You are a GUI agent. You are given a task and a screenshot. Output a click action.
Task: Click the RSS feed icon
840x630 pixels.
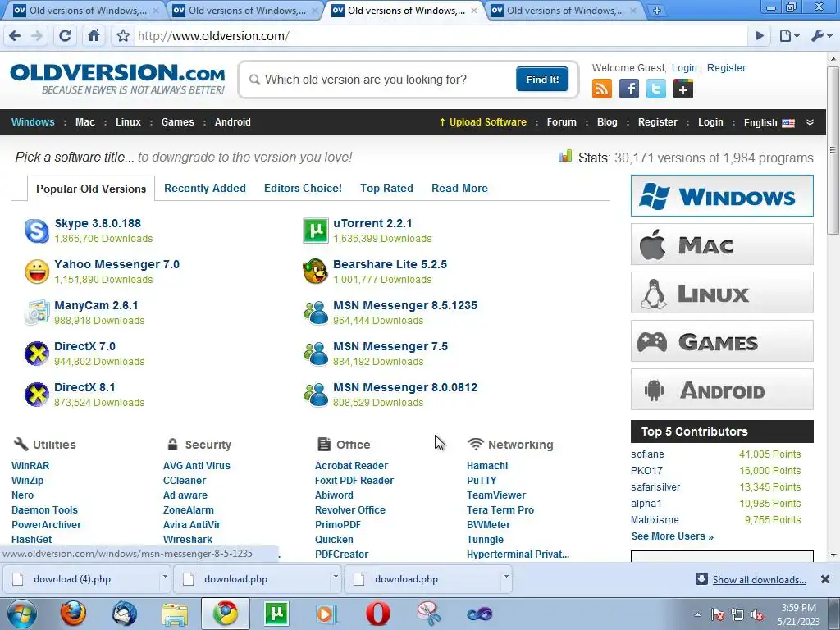click(x=601, y=89)
